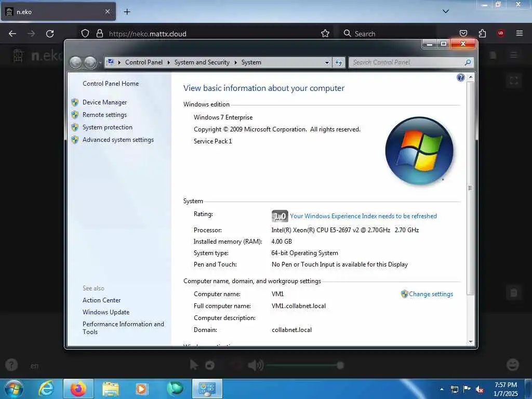Viewport: 532px width, 399px height.
Task: Go back in Control Panel window
Action: coord(76,62)
